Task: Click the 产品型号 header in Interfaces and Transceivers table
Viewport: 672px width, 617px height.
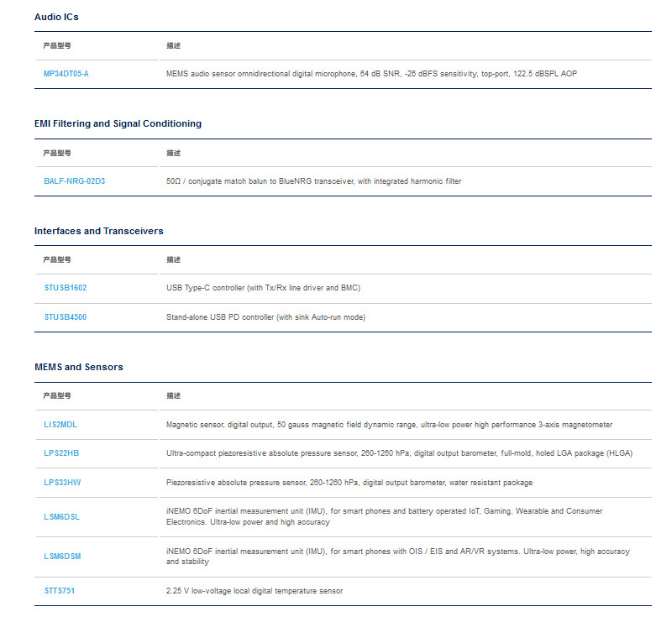Action: coord(57,260)
